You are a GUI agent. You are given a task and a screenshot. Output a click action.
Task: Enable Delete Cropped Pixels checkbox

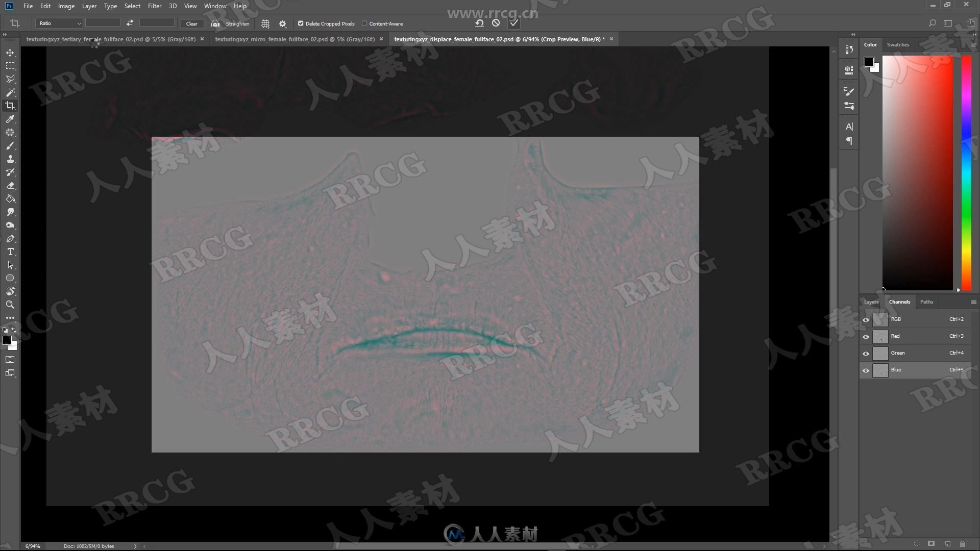[300, 23]
